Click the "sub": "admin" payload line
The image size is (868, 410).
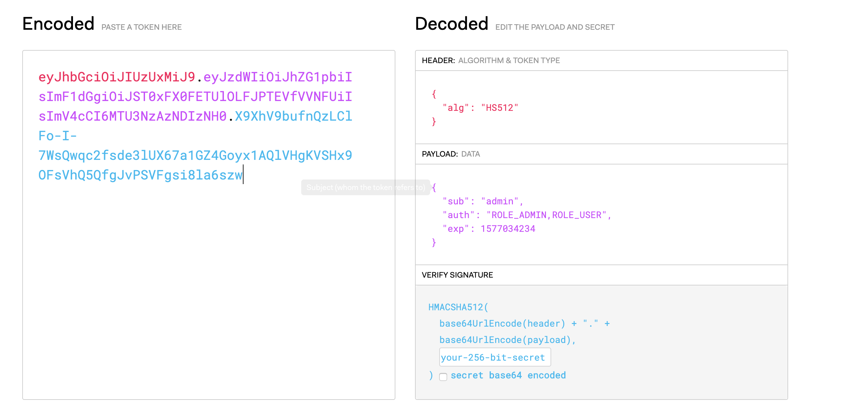pyautogui.click(x=482, y=201)
